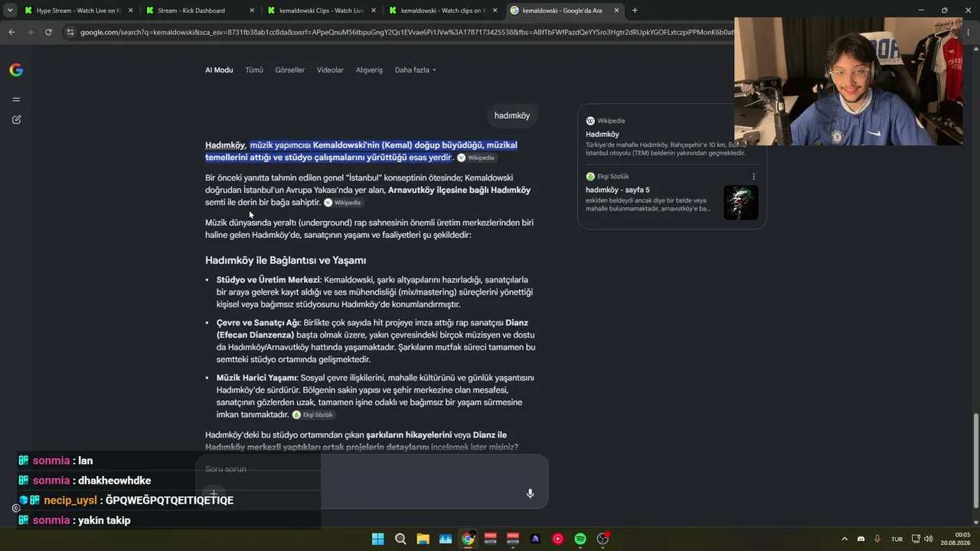Open Spotify from the taskbar
The height and width of the screenshot is (551, 980).
point(580,539)
